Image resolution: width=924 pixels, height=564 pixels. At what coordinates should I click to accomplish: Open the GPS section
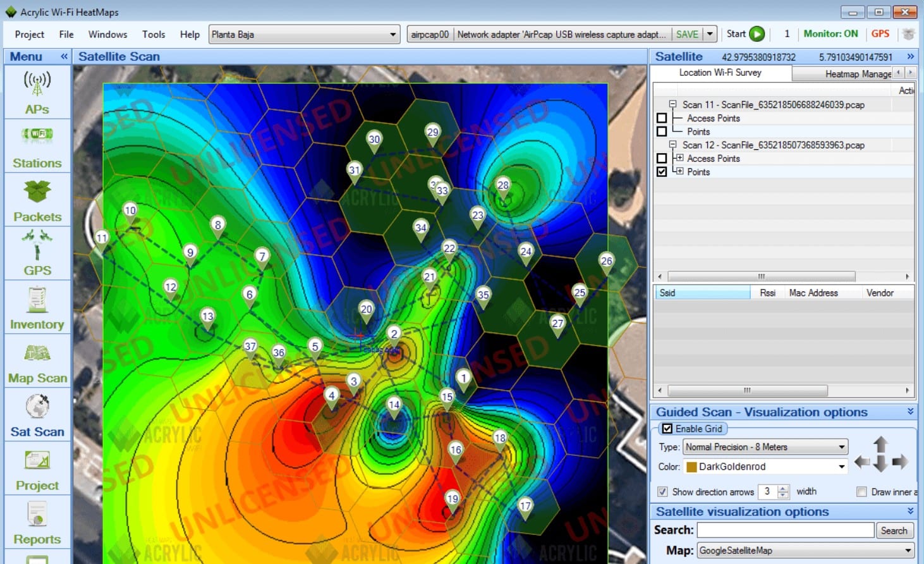click(x=37, y=252)
